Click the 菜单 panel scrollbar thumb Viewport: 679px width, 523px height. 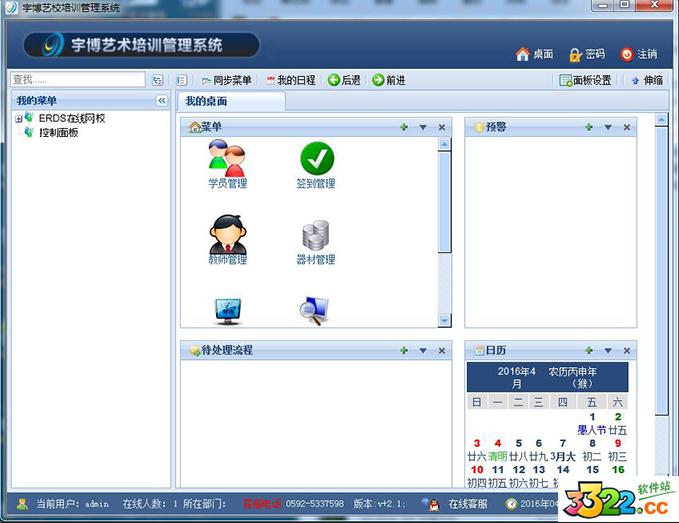click(444, 202)
